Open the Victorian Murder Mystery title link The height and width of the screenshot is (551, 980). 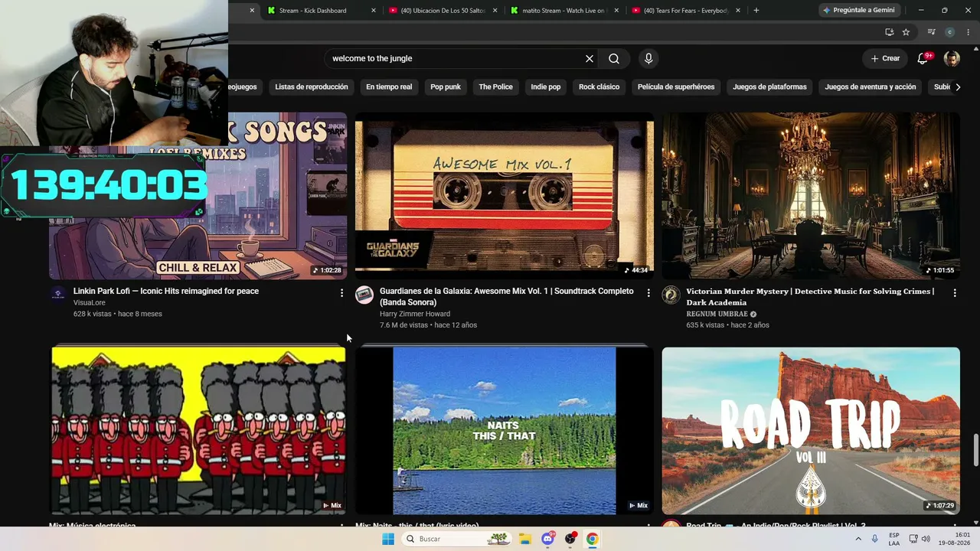810,297
